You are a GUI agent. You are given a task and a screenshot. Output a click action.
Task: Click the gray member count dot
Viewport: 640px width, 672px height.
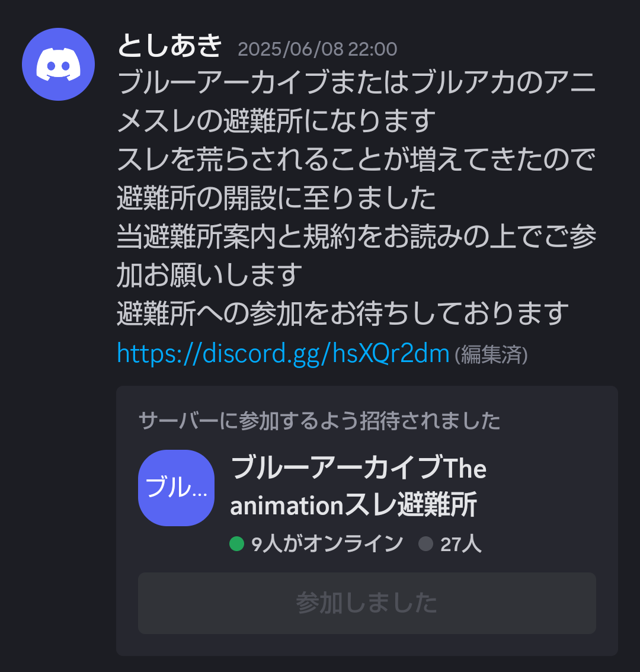pyautogui.click(x=425, y=543)
